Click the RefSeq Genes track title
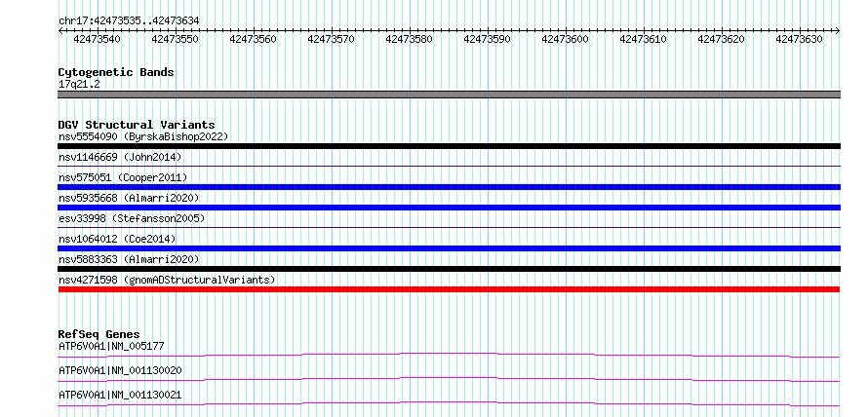The width and height of the screenshot is (868, 417). pyautogui.click(x=99, y=334)
